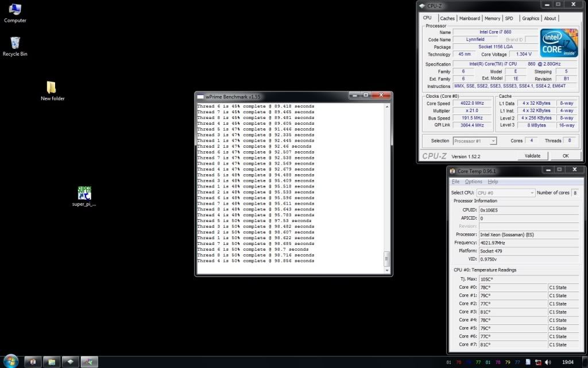
Task: Expand the Processor #1 selection dropdown
Action: 493,141
